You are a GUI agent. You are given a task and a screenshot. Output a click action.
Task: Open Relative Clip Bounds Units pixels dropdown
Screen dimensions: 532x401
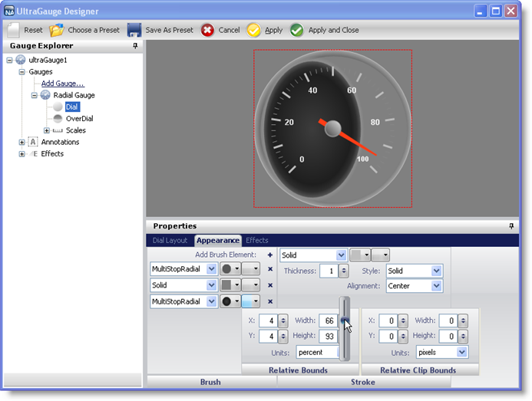462,353
